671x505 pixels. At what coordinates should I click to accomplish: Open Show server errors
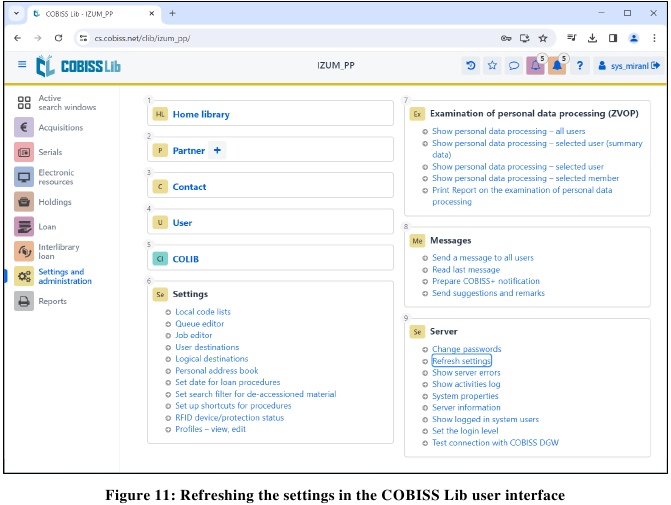466,372
